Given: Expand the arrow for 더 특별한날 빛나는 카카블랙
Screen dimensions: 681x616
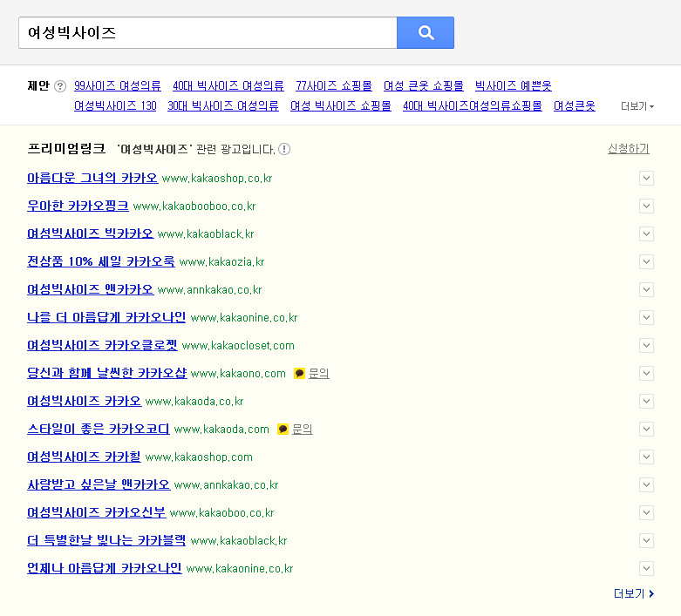Looking at the screenshot, I should point(646,541).
